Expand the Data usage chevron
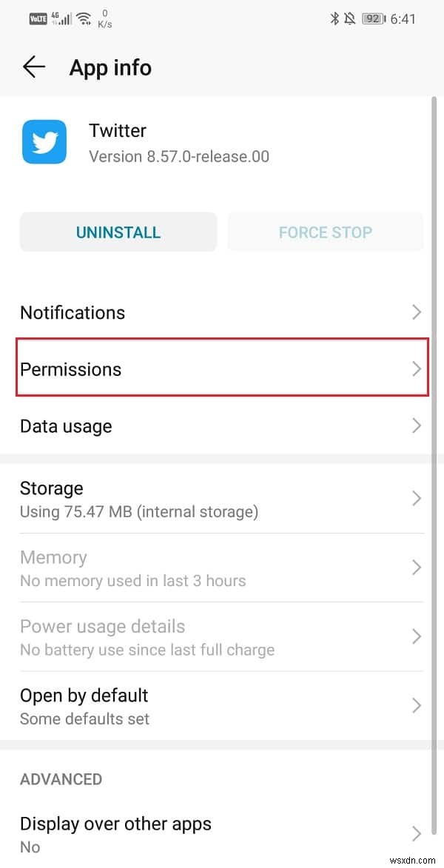This screenshot has width=444, height=868. [417, 426]
